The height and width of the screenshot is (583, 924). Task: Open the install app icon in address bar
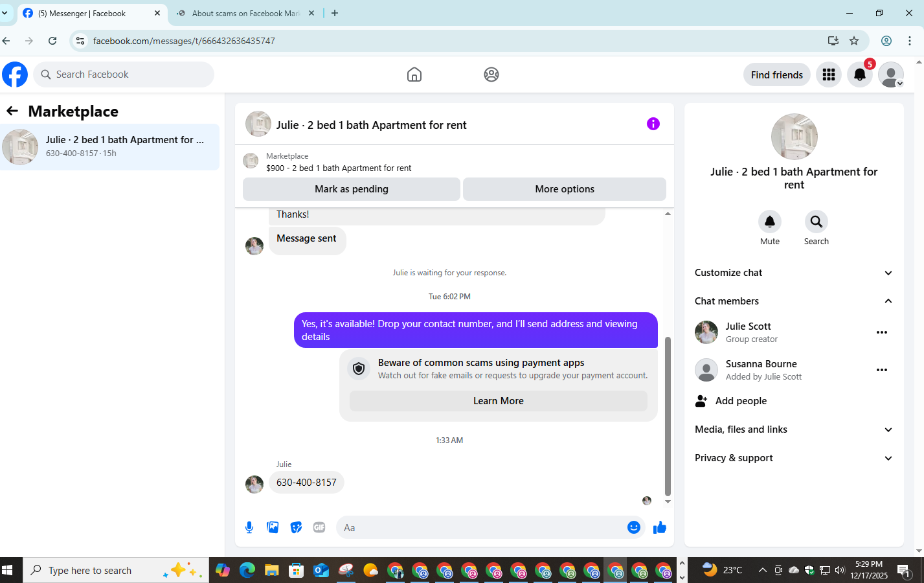click(833, 41)
